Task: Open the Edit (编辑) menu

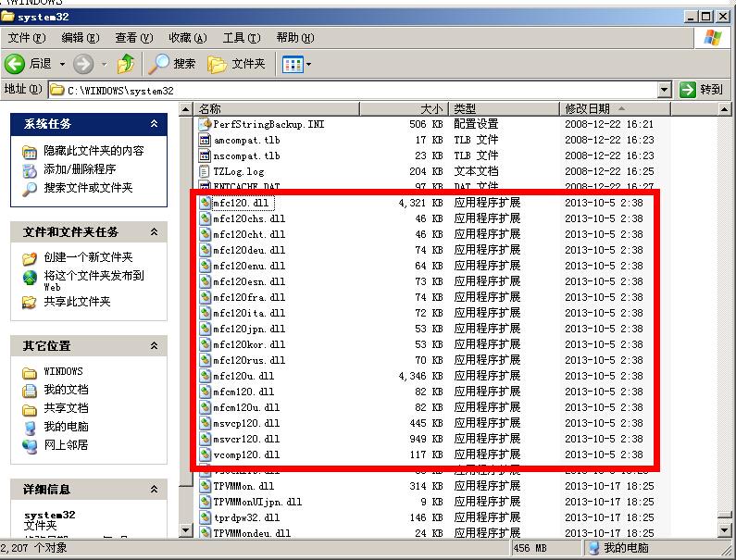Action: coord(81,38)
